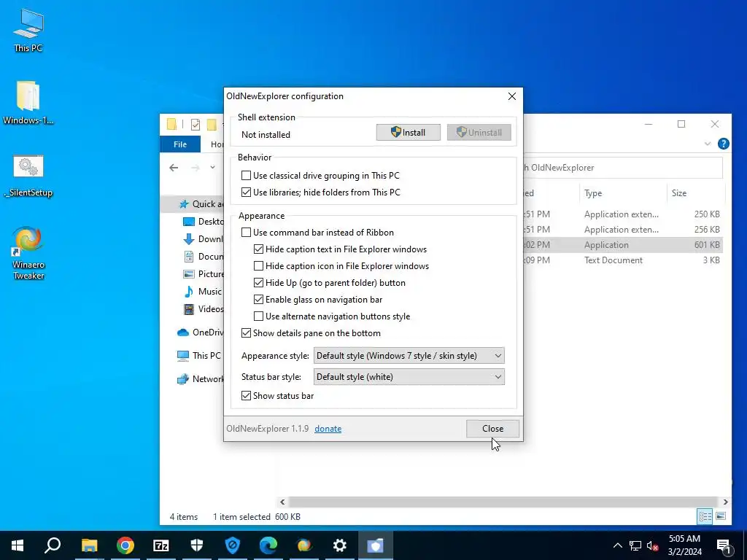
Task: Enable command bar instead of Ribbon
Action: click(246, 233)
